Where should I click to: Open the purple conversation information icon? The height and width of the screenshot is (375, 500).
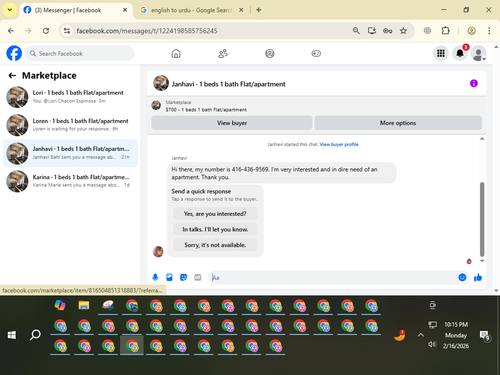click(x=474, y=83)
